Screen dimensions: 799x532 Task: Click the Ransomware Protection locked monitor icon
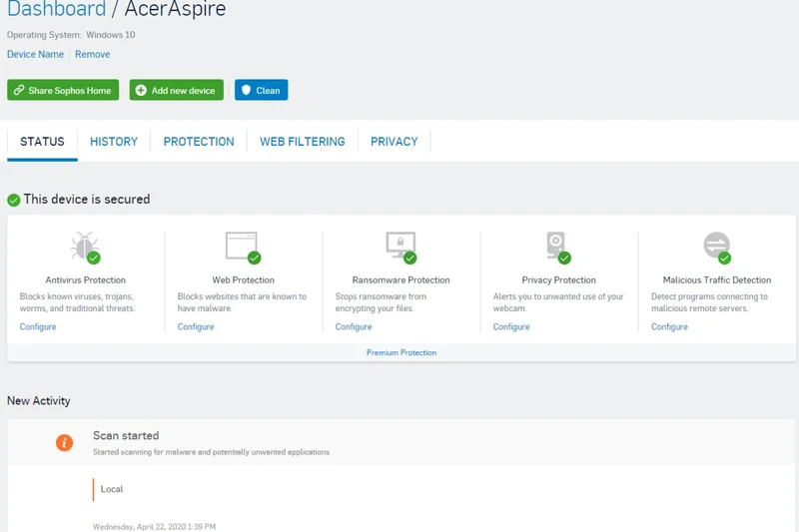[x=401, y=247]
